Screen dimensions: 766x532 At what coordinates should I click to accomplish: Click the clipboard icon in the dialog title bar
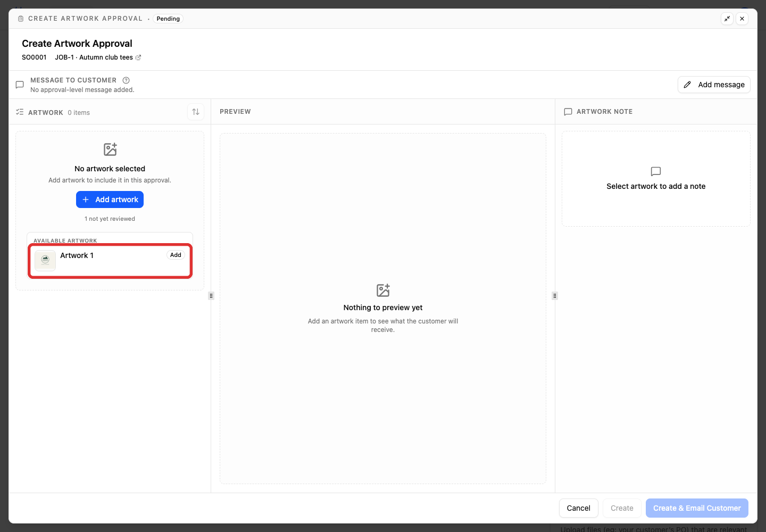point(21,19)
